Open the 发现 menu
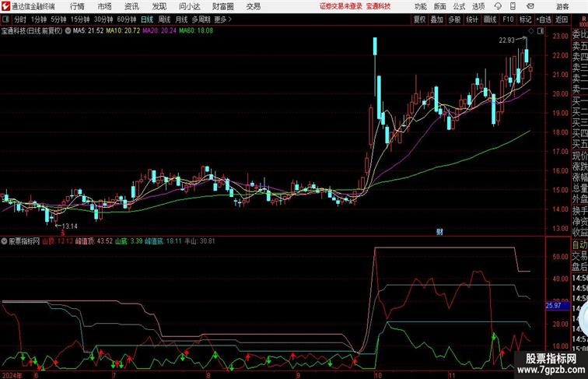 pos(159,6)
